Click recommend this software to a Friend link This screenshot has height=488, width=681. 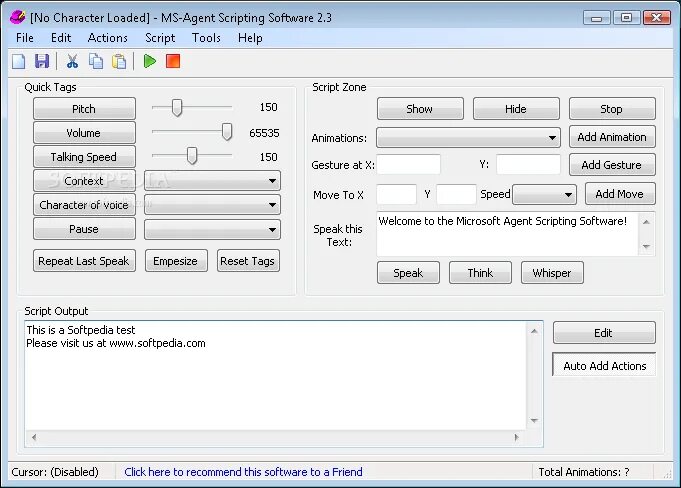pos(243,472)
